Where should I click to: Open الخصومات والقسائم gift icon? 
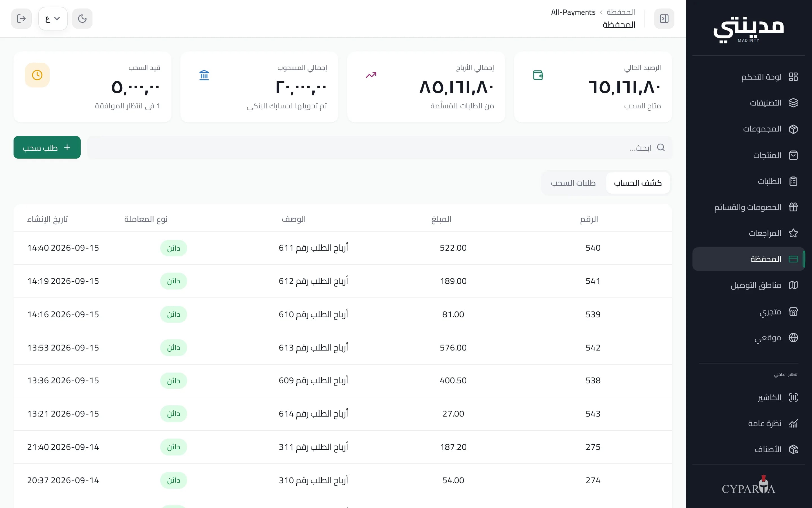pos(793,207)
